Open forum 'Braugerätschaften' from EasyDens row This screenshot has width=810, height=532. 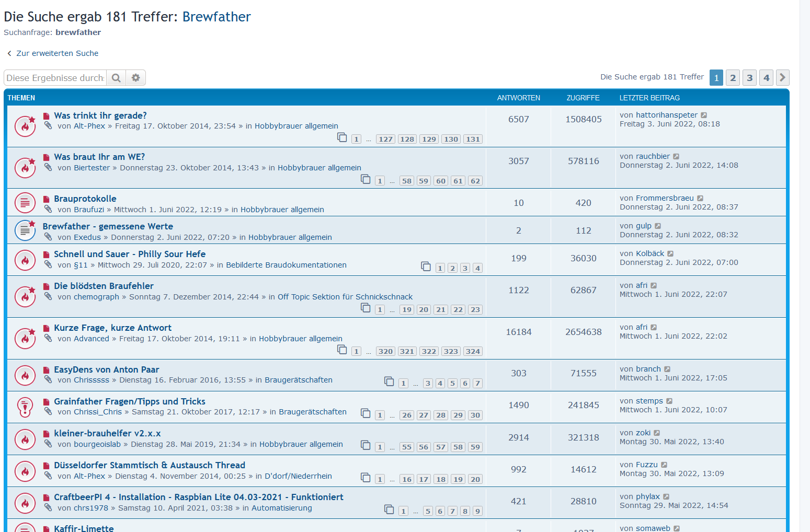[298, 380]
